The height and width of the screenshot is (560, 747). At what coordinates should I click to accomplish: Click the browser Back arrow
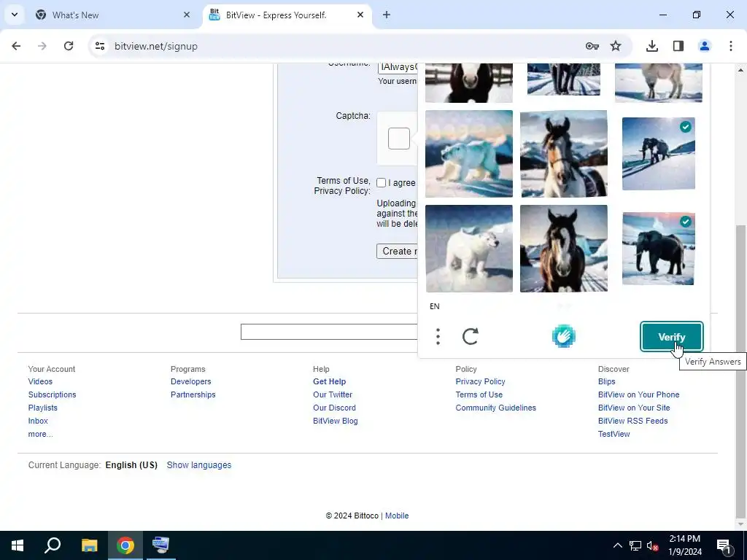coord(16,46)
